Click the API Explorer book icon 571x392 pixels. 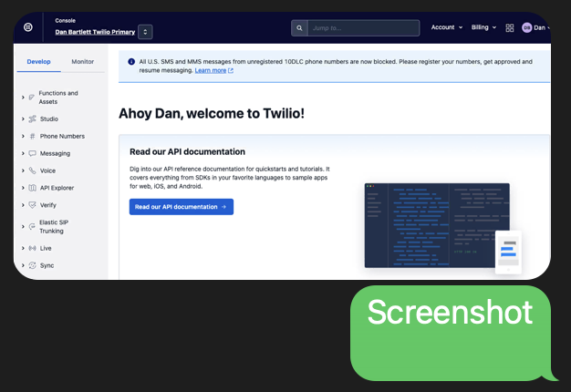33,188
